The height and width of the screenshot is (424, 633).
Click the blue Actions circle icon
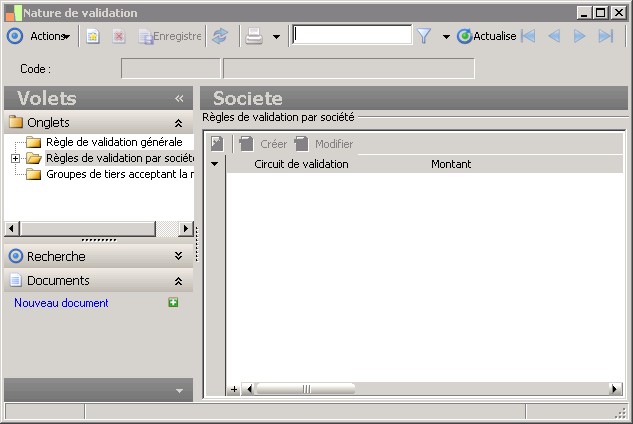click(15, 36)
